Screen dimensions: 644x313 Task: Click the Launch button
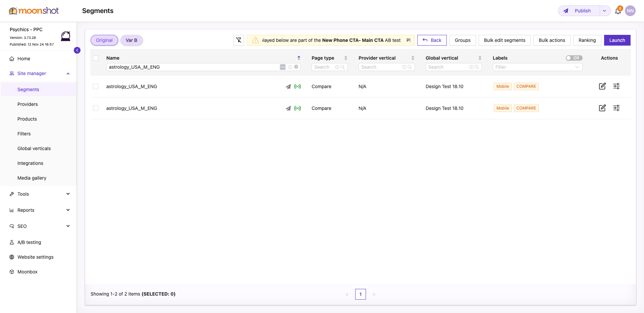[617, 40]
